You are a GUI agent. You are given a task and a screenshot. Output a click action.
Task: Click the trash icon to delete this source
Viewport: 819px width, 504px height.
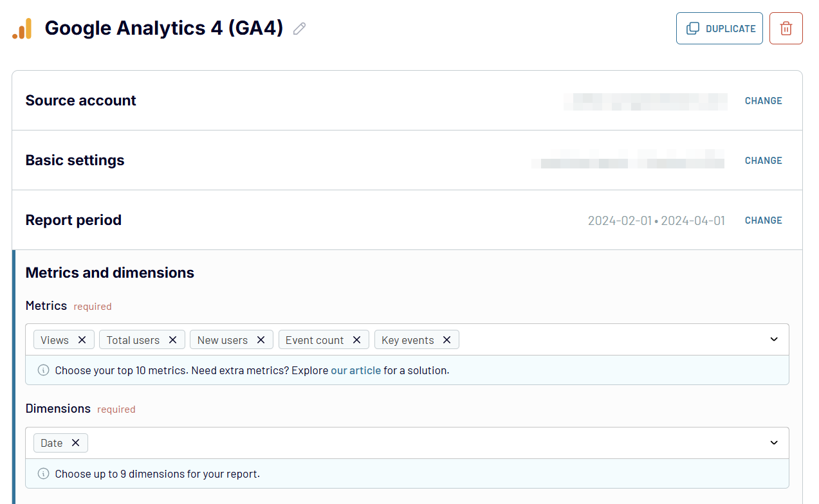tap(786, 28)
